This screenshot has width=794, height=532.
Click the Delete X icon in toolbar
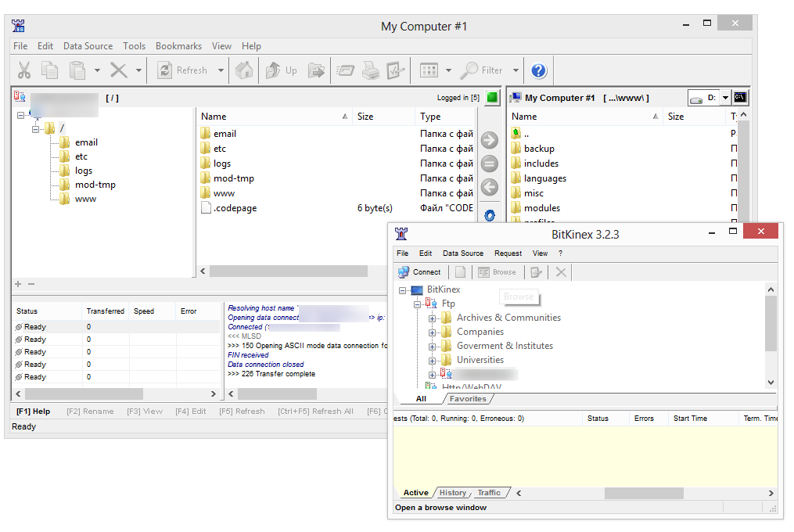point(119,70)
